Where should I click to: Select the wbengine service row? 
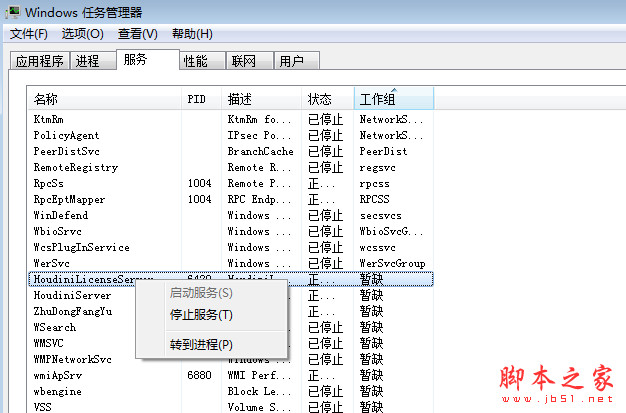point(231,391)
